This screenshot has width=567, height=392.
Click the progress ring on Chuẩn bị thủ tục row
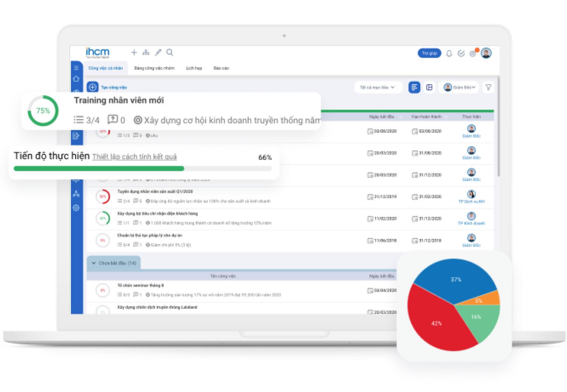[103, 240]
